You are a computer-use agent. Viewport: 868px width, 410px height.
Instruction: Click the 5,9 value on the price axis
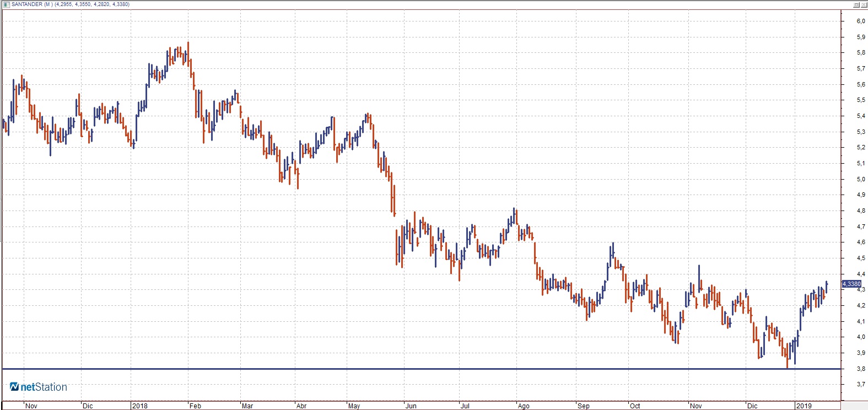[861, 37]
